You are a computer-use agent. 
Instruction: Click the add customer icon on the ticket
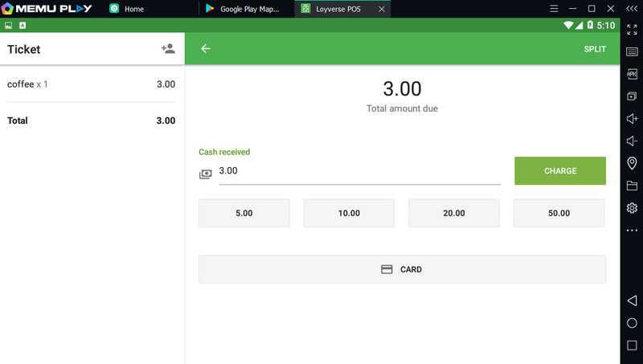[x=168, y=49]
